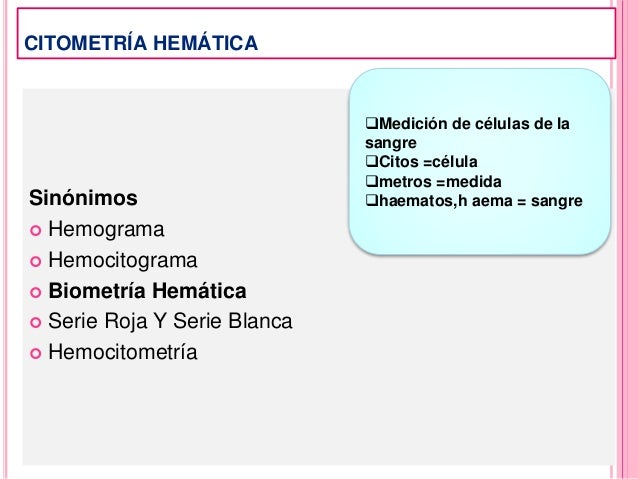638x479 pixels.
Task: Click the Hemocitometría list item
Action: point(123,352)
